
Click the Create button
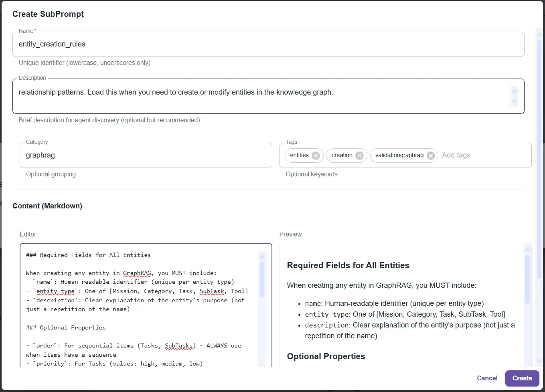click(x=522, y=378)
